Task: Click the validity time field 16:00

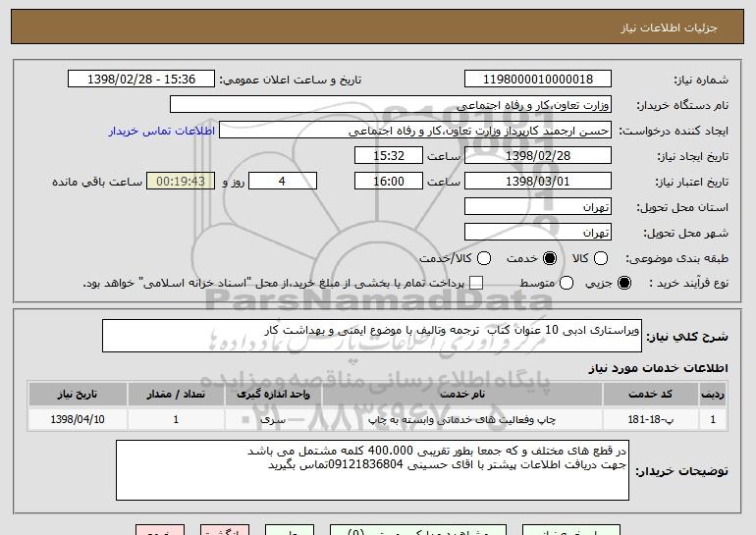Action: [x=389, y=182]
